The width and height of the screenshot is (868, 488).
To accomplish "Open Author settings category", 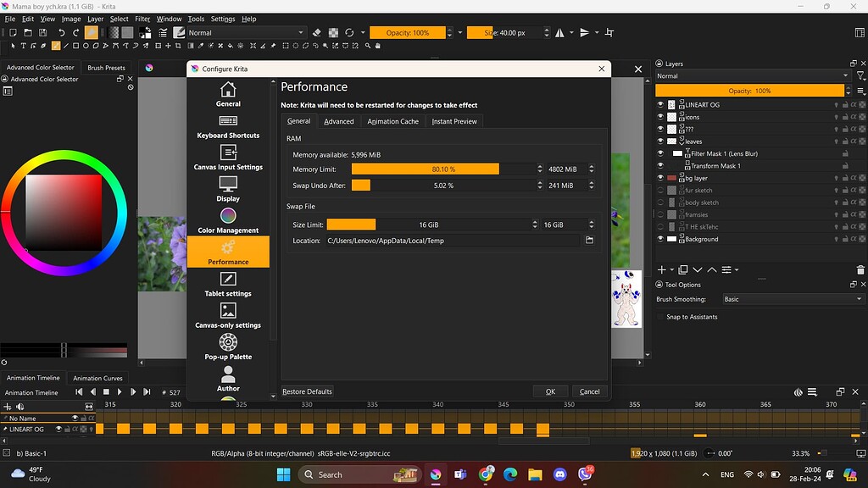I will (x=228, y=379).
